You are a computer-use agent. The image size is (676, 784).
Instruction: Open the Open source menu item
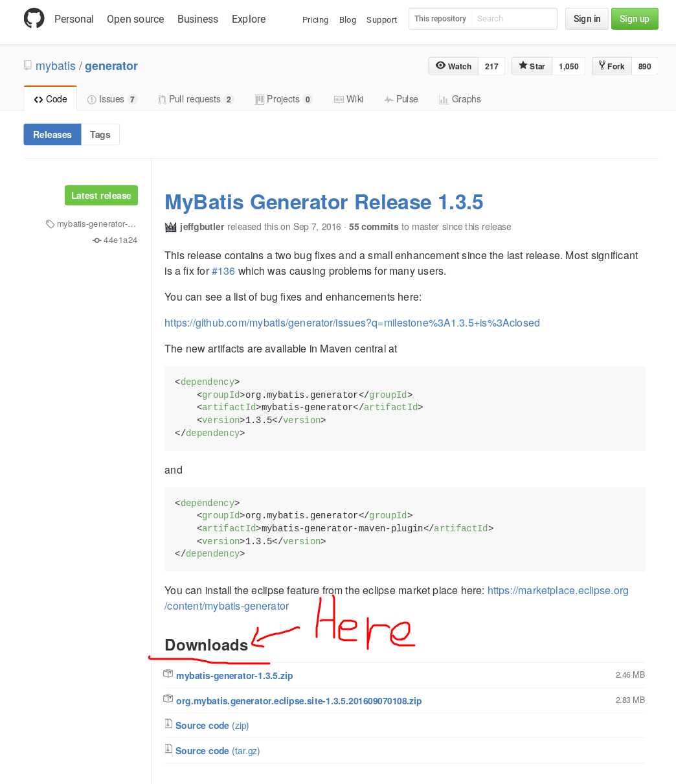coord(135,19)
